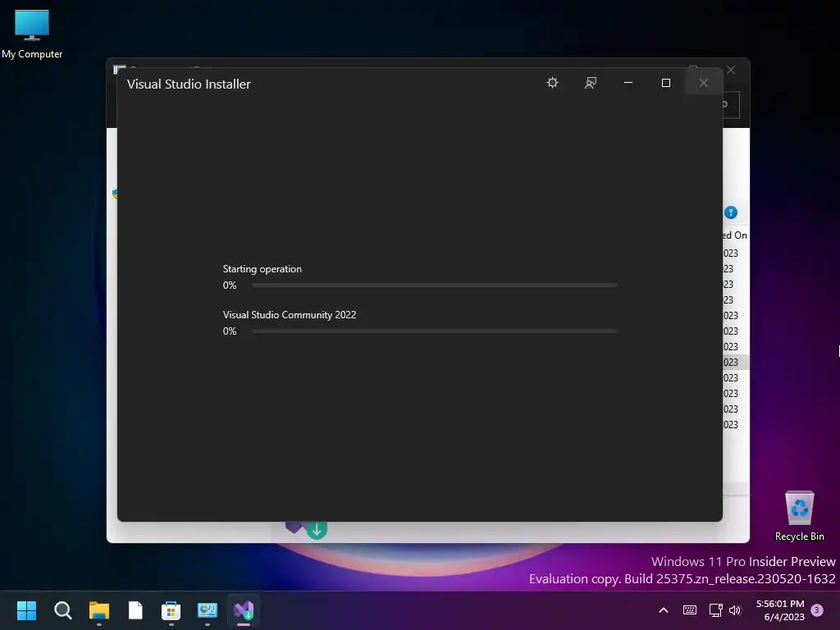
Task: Open File Explorer from taskbar
Action: pyautogui.click(x=99, y=610)
